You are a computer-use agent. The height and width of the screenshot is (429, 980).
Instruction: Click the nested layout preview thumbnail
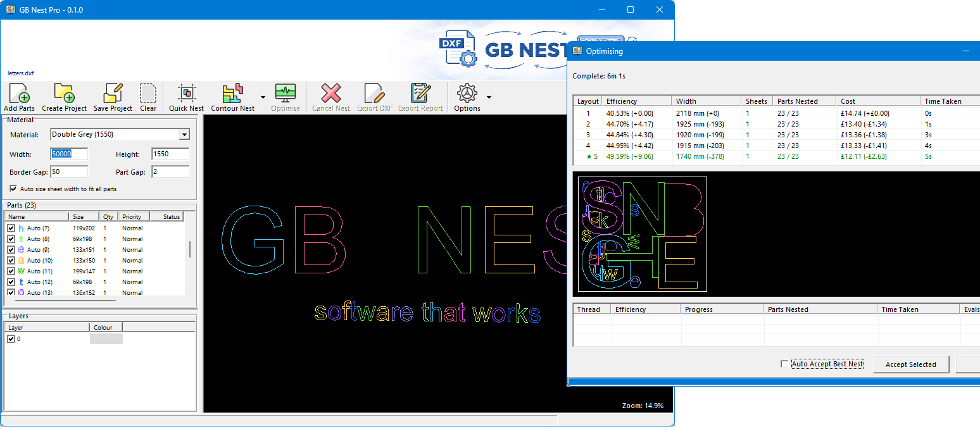[x=643, y=234]
